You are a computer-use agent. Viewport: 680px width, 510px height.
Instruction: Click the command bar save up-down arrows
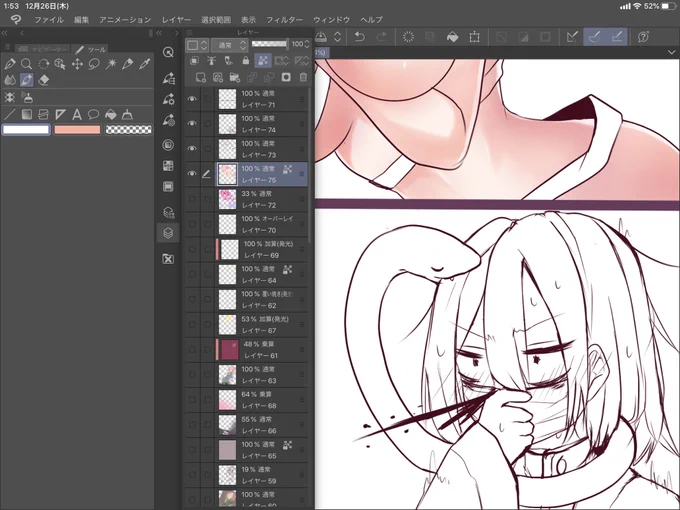(x=337, y=37)
